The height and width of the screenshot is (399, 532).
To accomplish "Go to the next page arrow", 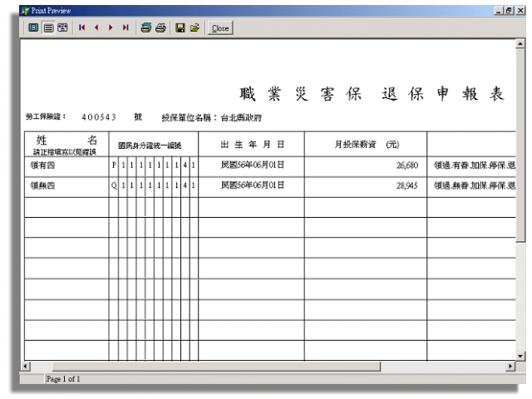I will pyautogui.click(x=111, y=27).
